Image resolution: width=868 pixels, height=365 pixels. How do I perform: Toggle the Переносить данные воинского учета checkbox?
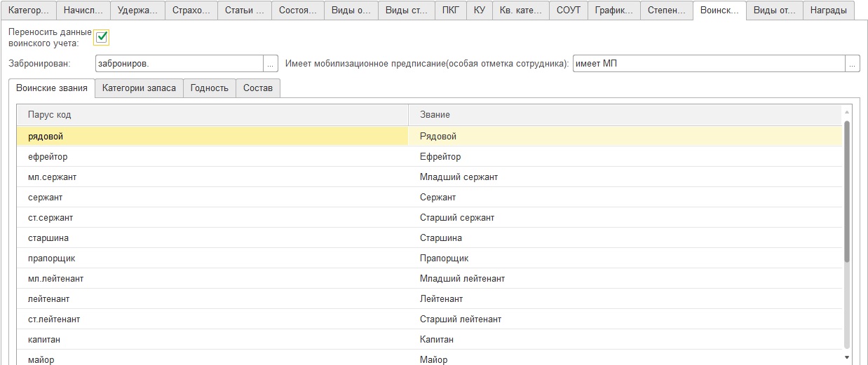pos(102,37)
